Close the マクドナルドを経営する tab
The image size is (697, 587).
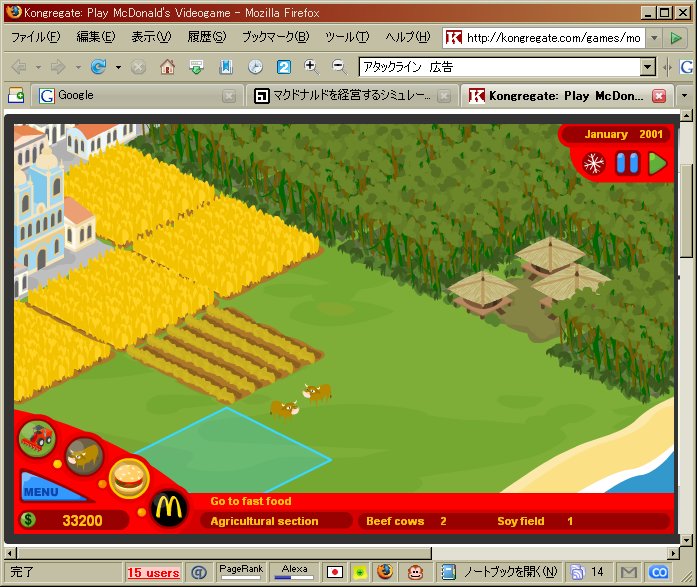[x=444, y=96]
